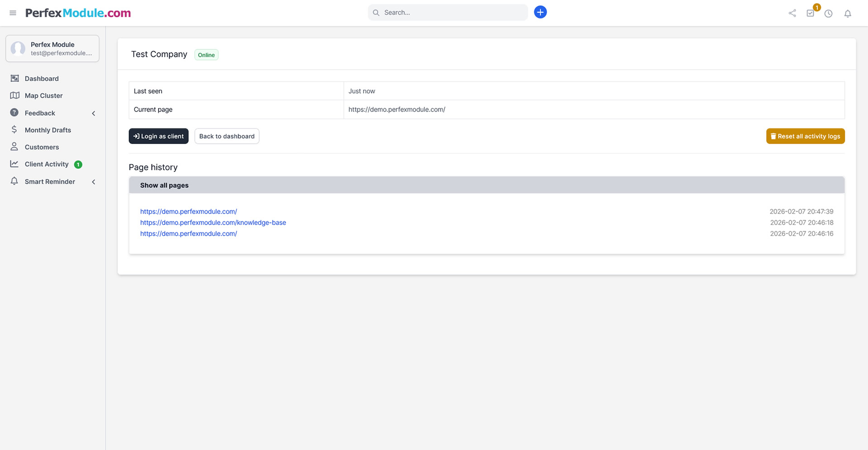Screen dimensions: 868x450
Task: Open Dashboard from the sidebar
Action: (x=42, y=79)
